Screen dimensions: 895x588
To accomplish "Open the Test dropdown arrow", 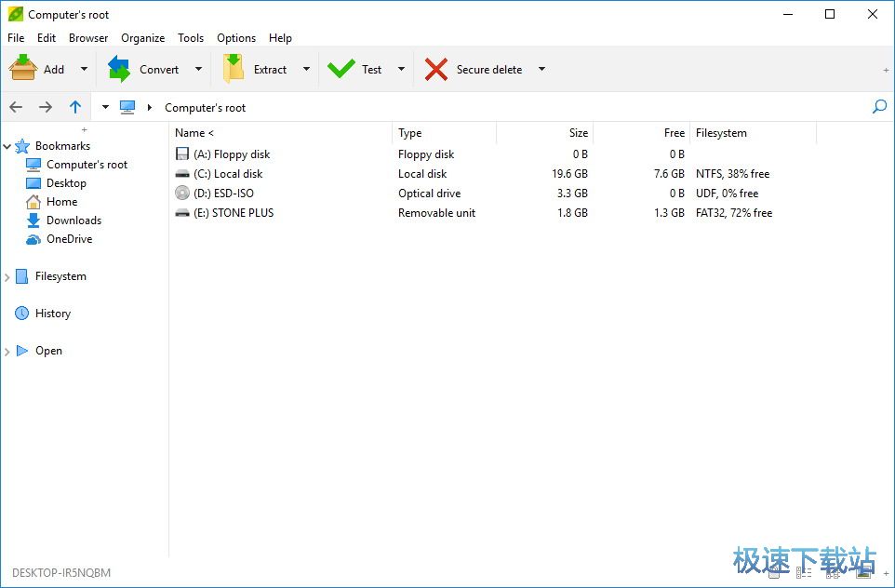I will (x=401, y=69).
